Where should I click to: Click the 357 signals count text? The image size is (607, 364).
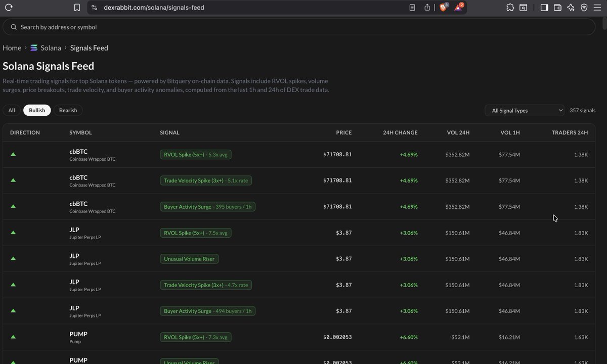(x=582, y=110)
